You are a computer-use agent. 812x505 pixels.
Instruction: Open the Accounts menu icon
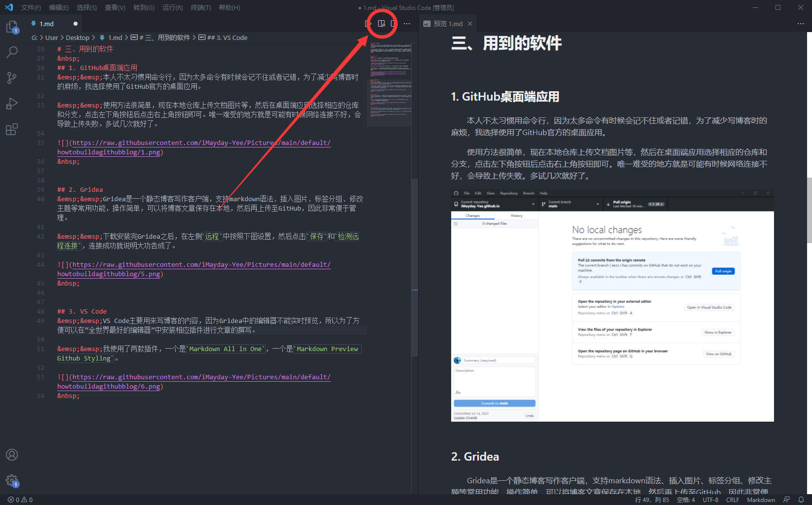point(12,455)
